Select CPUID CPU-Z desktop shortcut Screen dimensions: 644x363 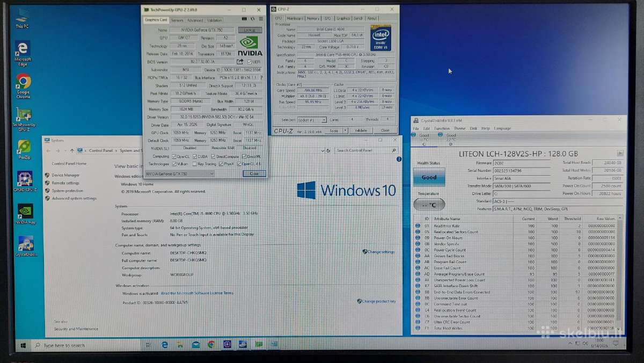pyautogui.click(x=24, y=182)
